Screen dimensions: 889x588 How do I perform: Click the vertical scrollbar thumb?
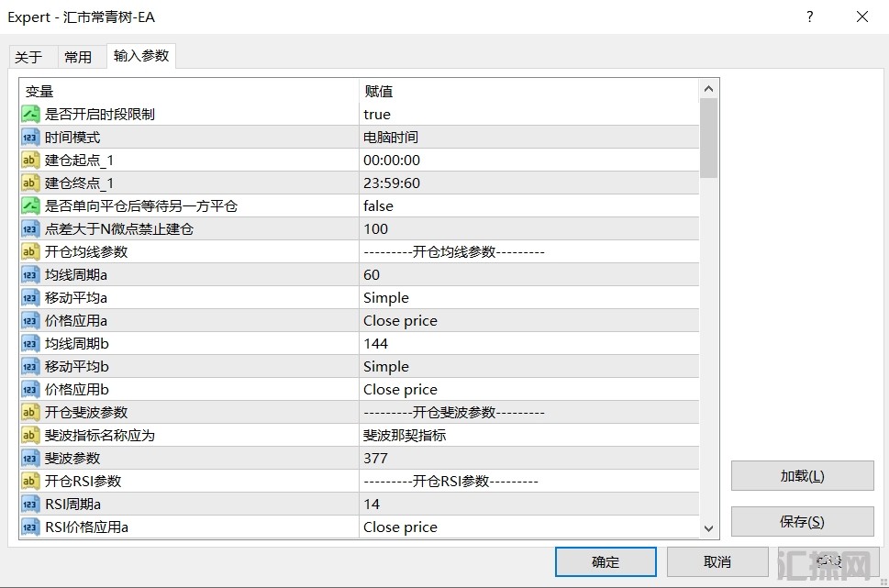pyautogui.click(x=708, y=138)
